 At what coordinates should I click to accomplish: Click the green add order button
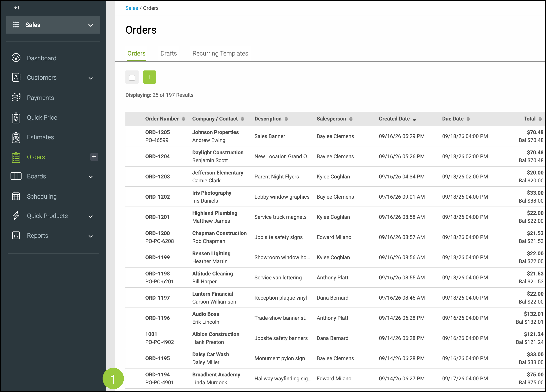click(x=150, y=77)
